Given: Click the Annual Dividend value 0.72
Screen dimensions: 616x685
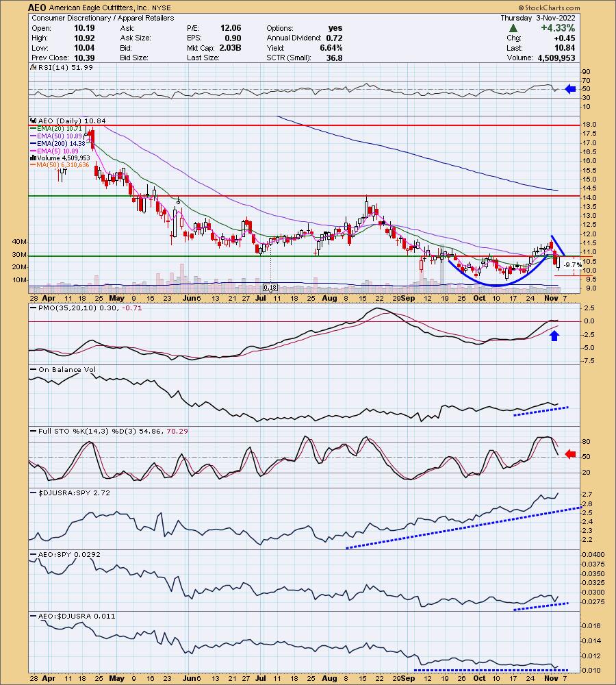Looking at the screenshot, I should coord(334,38).
